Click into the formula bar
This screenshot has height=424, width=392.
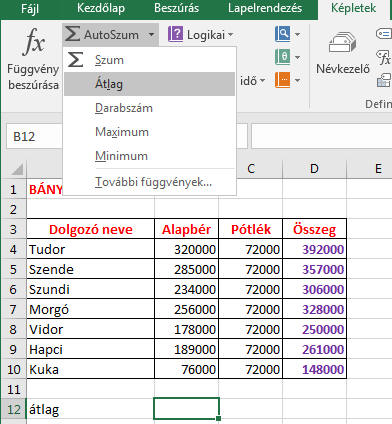click(x=321, y=136)
